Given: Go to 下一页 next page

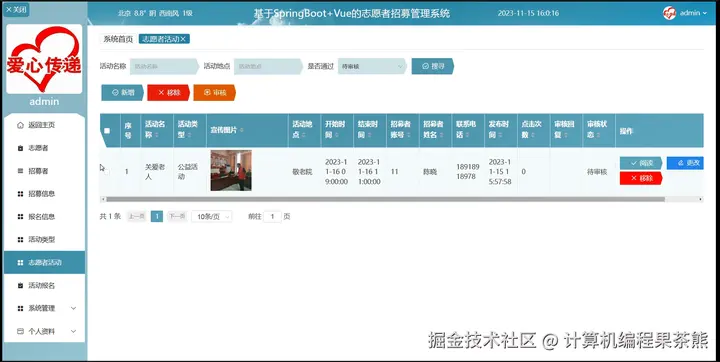Looking at the screenshot, I should 177,216.
